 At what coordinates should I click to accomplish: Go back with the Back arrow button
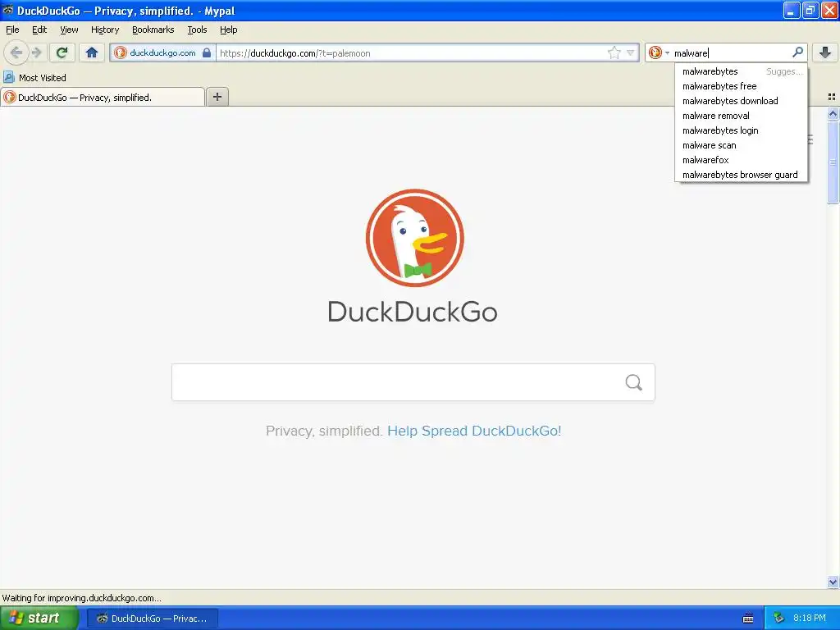click(16, 52)
